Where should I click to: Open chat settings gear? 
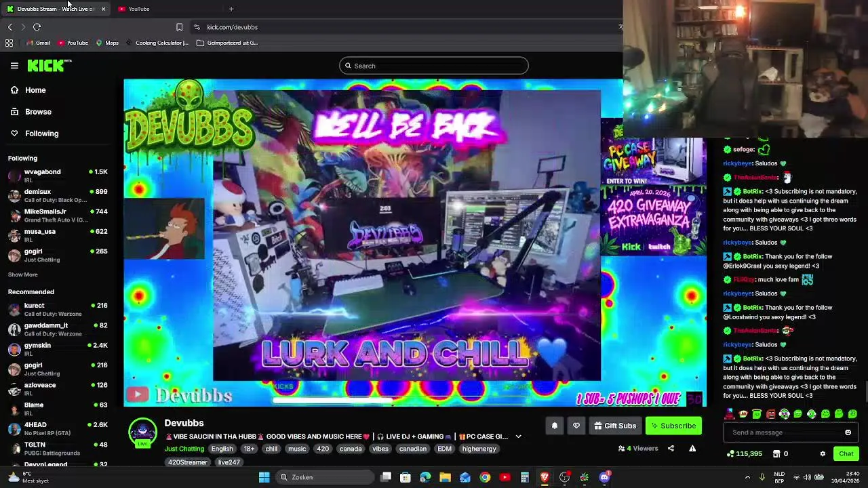click(823, 454)
